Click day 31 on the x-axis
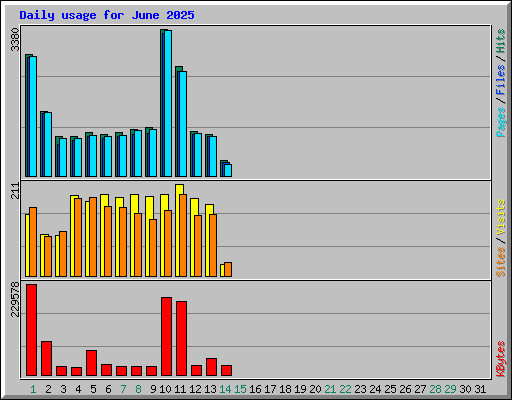 click(480, 389)
